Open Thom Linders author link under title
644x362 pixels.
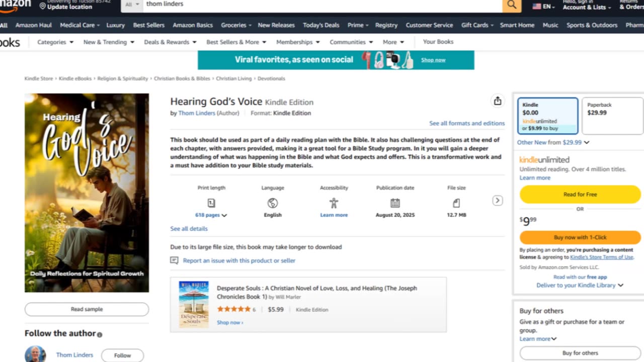[x=197, y=113]
